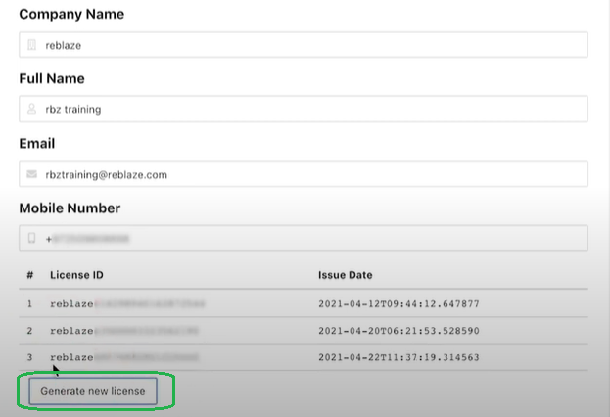Click the building icon in Company Name field
The height and width of the screenshot is (417, 610).
[x=32, y=45]
